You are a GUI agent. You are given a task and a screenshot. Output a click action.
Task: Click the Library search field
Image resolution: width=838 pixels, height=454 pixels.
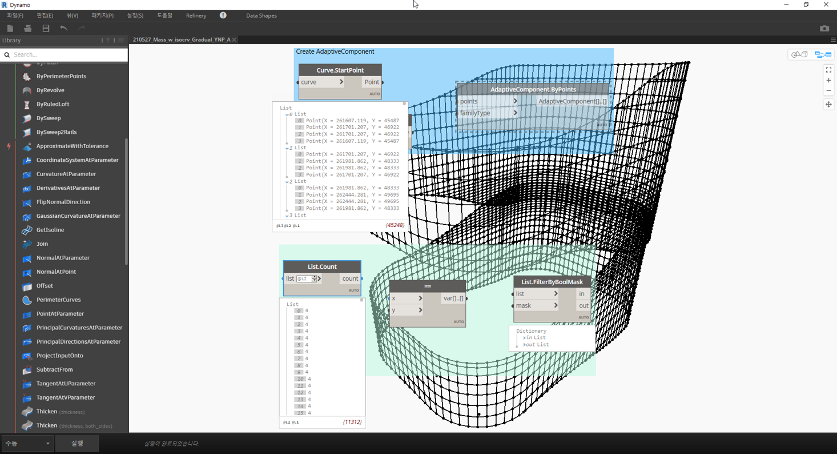click(x=64, y=55)
